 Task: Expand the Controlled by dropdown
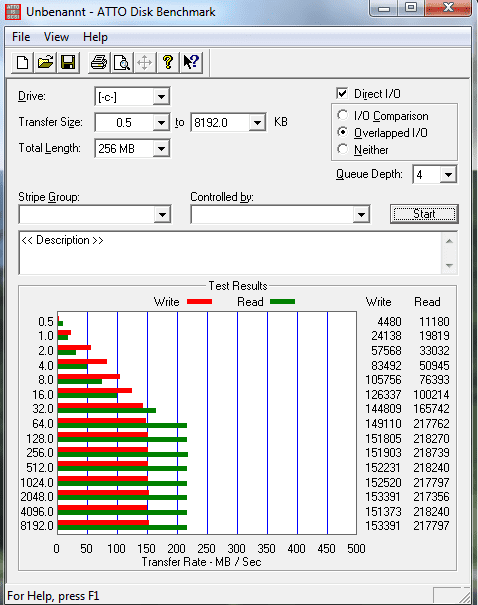(361, 214)
